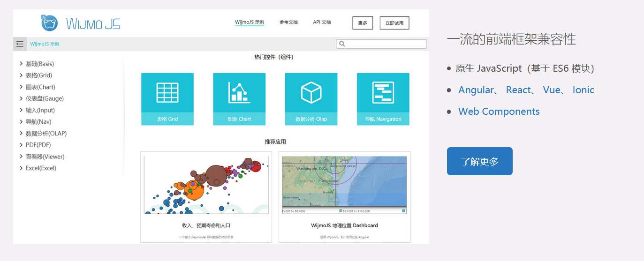Click the 原生 JavaScript bullet text
Image resolution: width=644 pixels, height=261 pixels.
(x=525, y=68)
